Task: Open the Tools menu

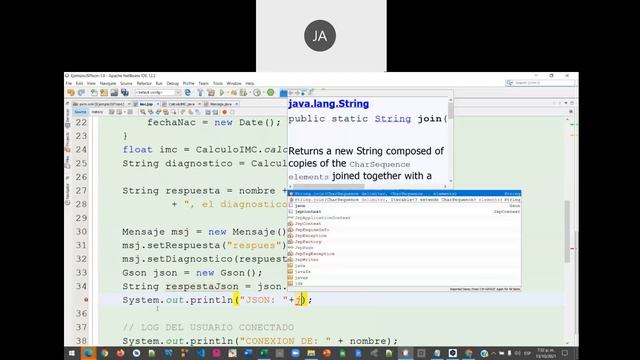Action: [218, 83]
